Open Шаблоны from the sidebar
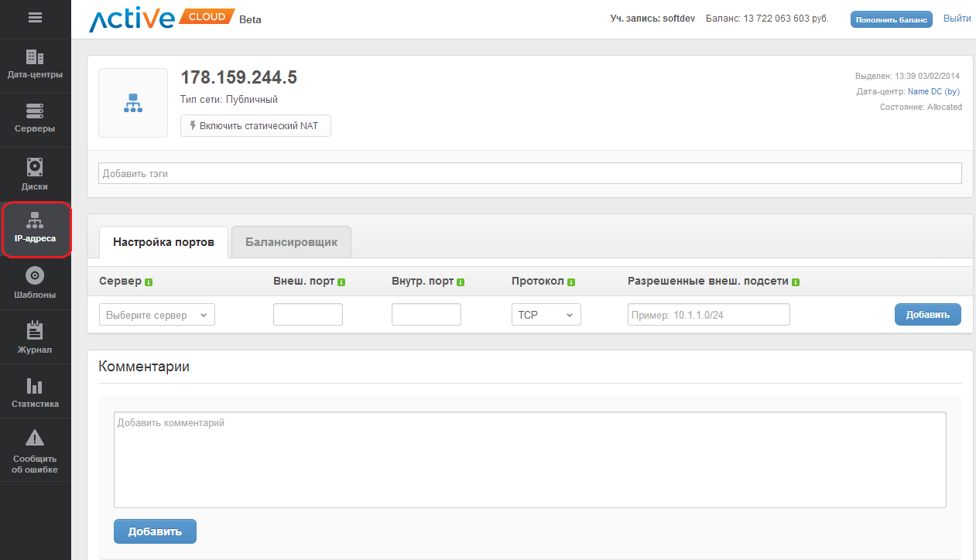Viewport: 976px width, 560px height. tap(35, 283)
